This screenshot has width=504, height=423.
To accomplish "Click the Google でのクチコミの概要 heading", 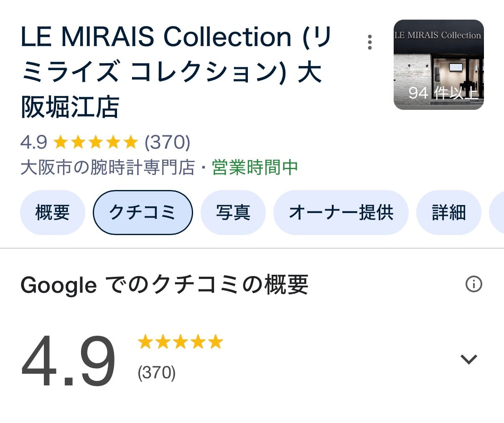I will tap(164, 285).
